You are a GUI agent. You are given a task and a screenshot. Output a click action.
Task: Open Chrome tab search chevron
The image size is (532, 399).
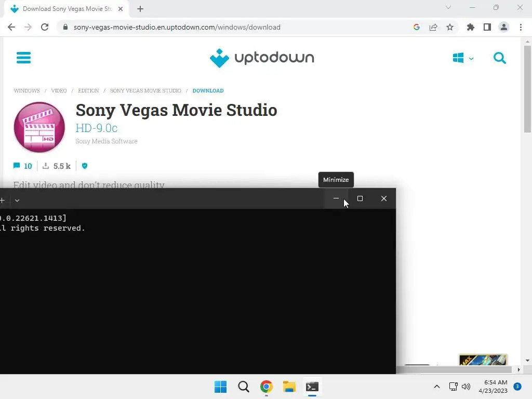pos(448,7)
